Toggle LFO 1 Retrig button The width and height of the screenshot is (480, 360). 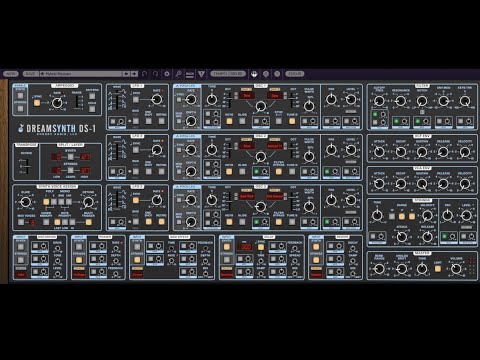(x=161, y=121)
